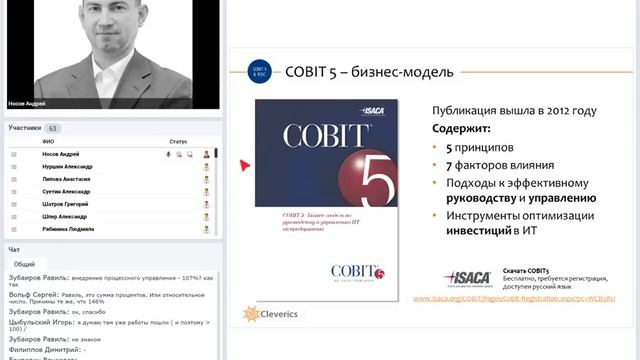Click microphone icon in Носов Андрей row
The image size is (640, 360).
(168, 154)
